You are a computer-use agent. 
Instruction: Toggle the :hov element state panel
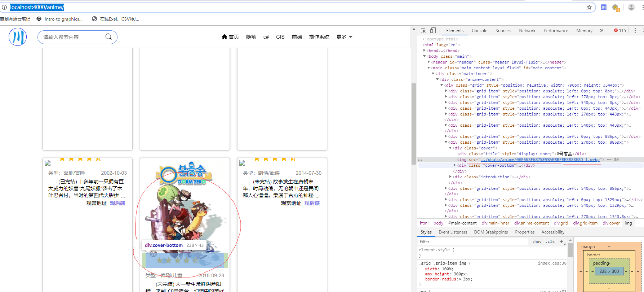coord(537,242)
